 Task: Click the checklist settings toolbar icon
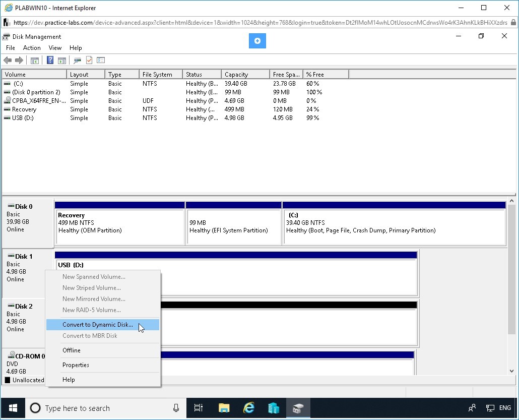point(101,60)
